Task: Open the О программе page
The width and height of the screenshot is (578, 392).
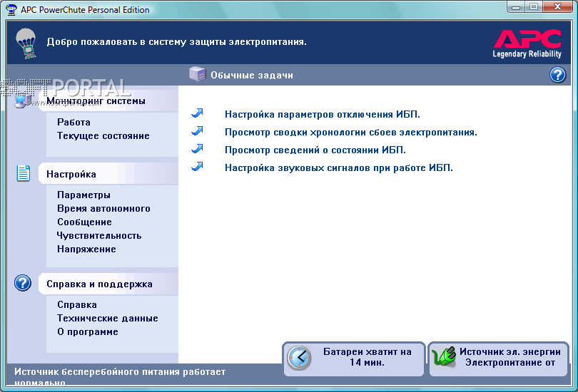Action: (x=88, y=332)
